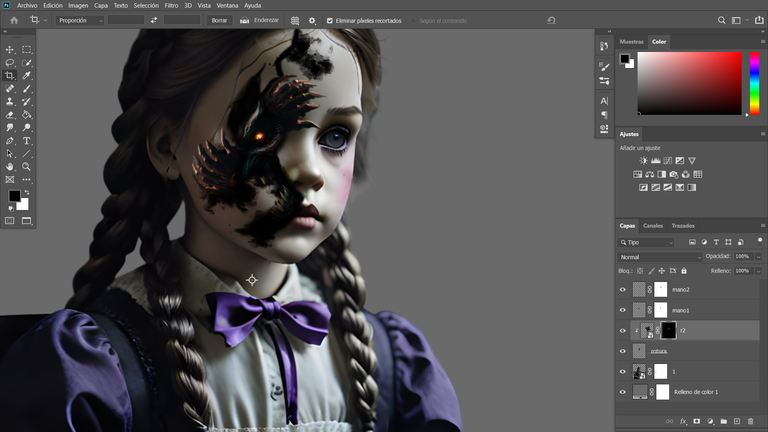Image resolution: width=768 pixels, height=432 pixels.
Task: Open the Capa menu
Action: click(x=101, y=5)
